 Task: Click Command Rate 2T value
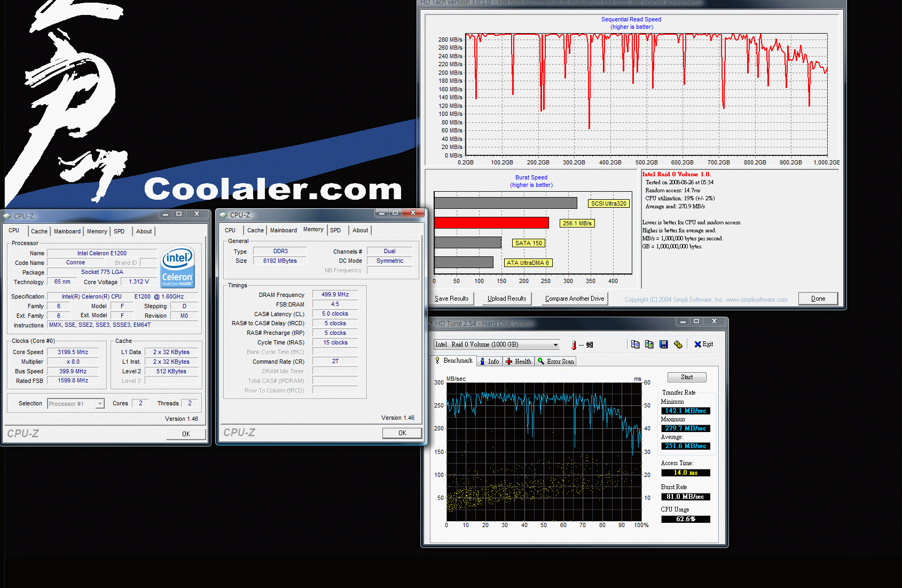[x=335, y=361]
